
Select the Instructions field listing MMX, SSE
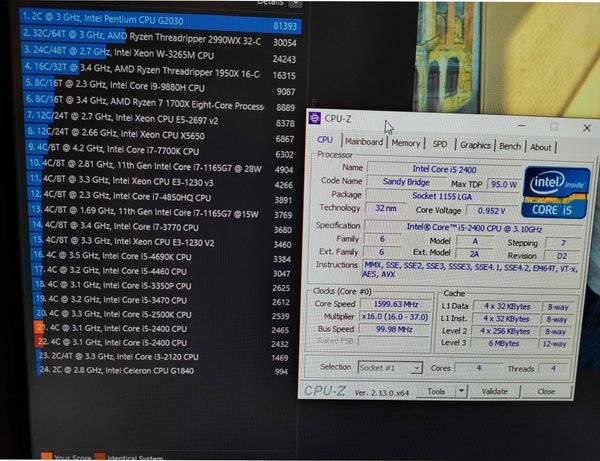(471, 269)
